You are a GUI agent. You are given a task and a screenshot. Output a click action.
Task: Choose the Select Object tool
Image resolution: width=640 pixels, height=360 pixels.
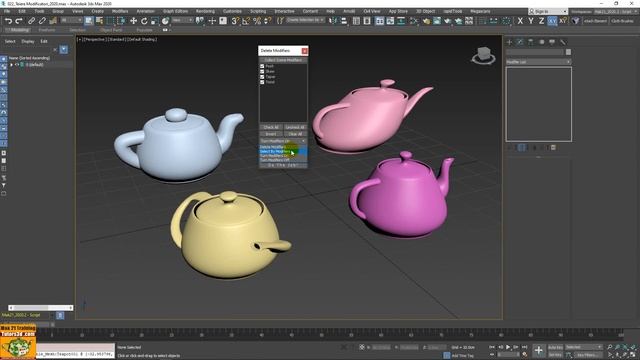point(89,21)
